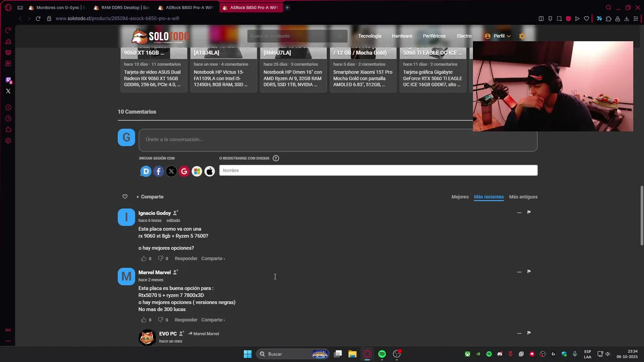Sign in with Google icon
The image size is (644, 362).
(x=184, y=171)
